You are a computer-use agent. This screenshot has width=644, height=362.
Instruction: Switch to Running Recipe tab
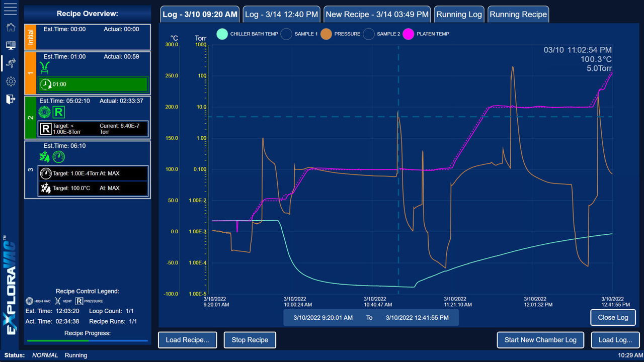pos(518,15)
